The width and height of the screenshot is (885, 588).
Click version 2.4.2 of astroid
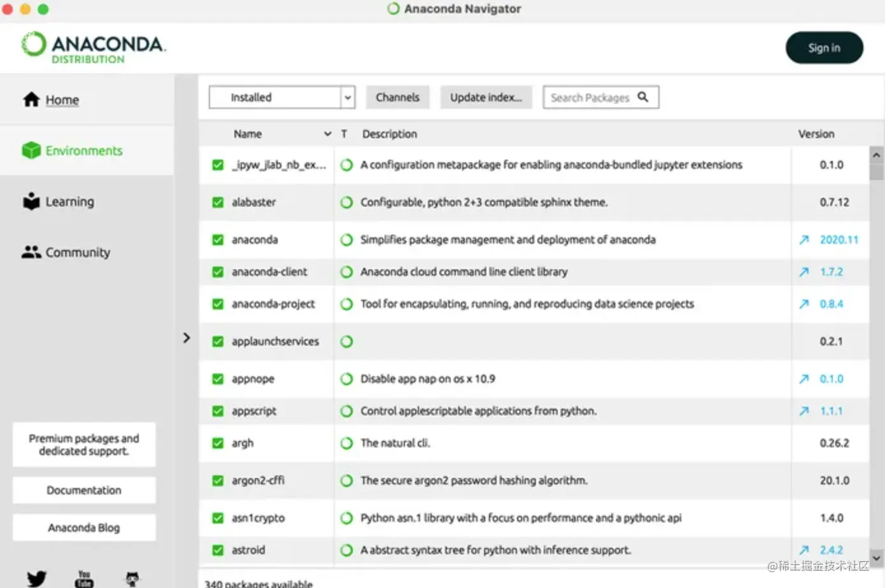point(832,550)
